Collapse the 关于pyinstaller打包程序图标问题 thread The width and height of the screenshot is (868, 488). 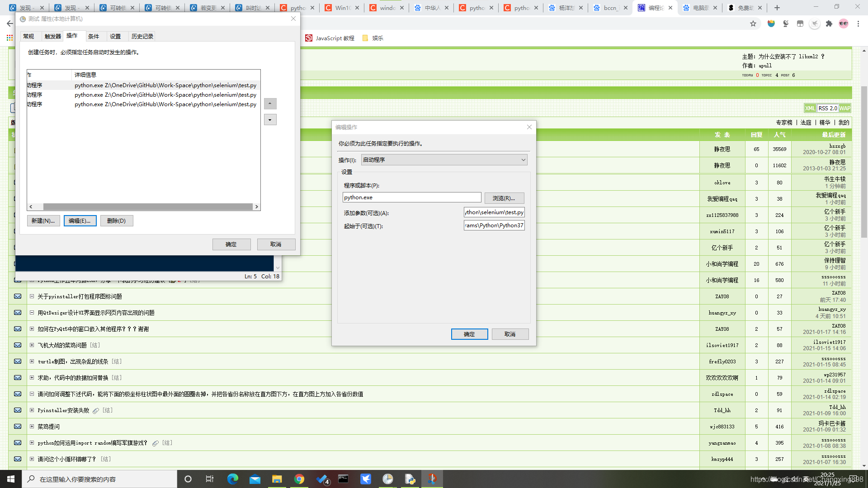coord(32,296)
